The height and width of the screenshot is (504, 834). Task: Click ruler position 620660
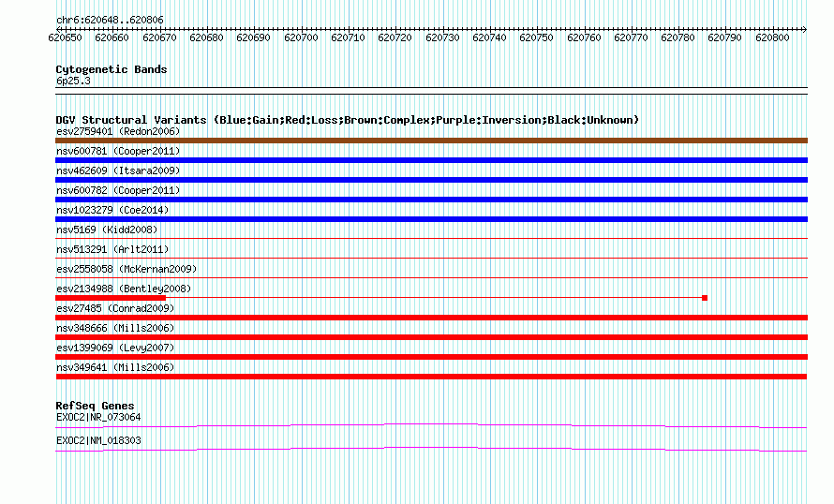pyautogui.click(x=112, y=37)
